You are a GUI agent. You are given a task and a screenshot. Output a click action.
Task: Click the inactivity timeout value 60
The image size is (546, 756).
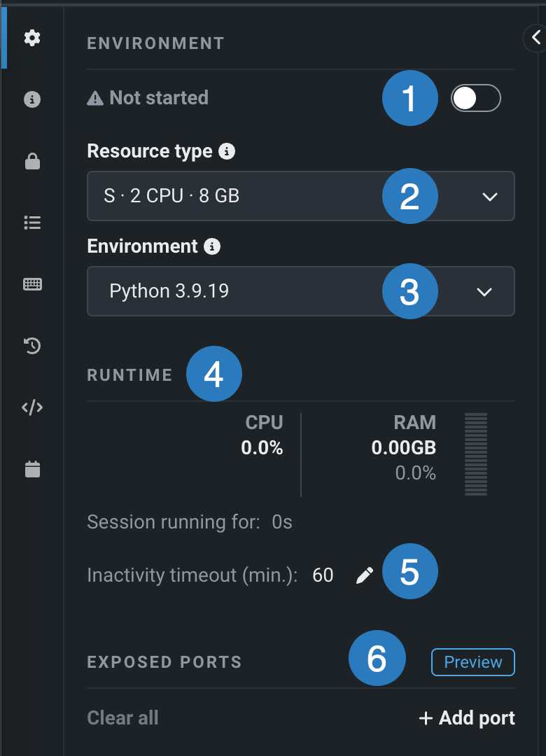323,575
